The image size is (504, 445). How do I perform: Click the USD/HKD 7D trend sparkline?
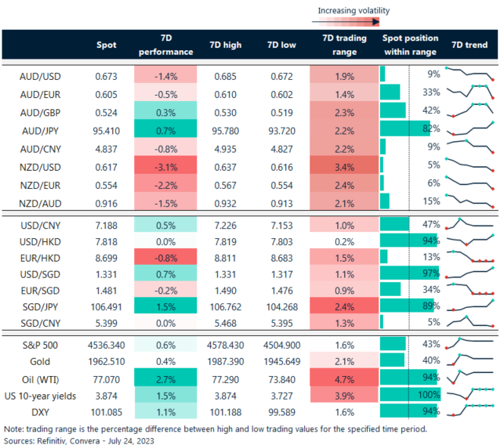[x=470, y=241]
